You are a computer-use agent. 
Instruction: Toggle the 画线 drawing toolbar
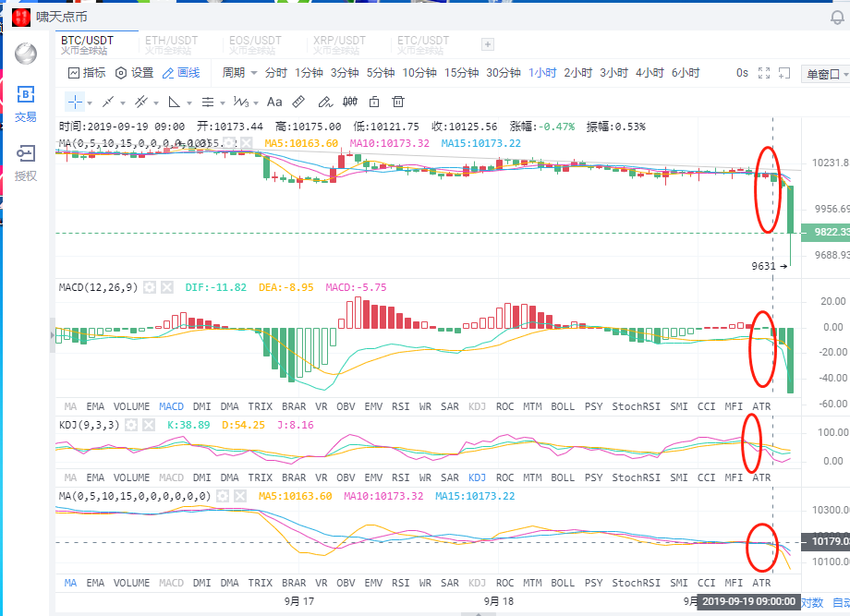tap(181, 73)
